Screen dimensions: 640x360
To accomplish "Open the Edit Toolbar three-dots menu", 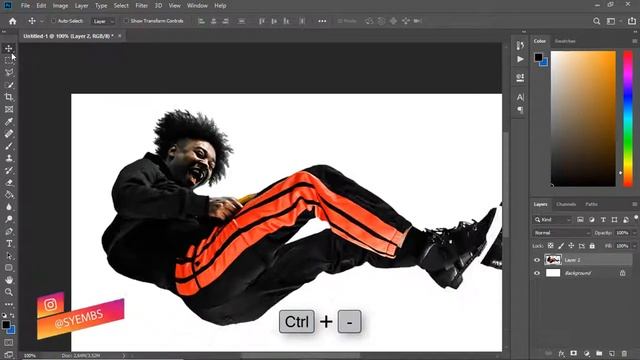I will (x=9, y=304).
